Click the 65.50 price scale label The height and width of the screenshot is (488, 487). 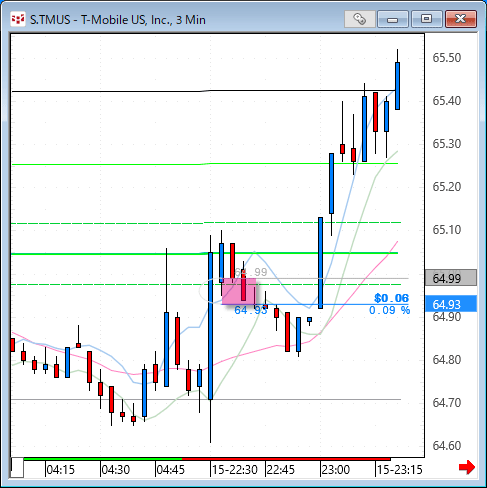(447, 58)
